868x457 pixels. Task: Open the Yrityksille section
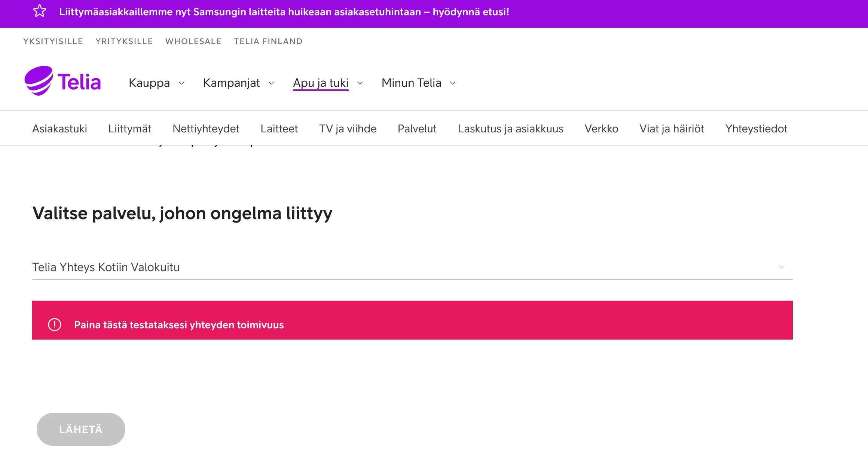pyautogui.click(x=124, y=41)
